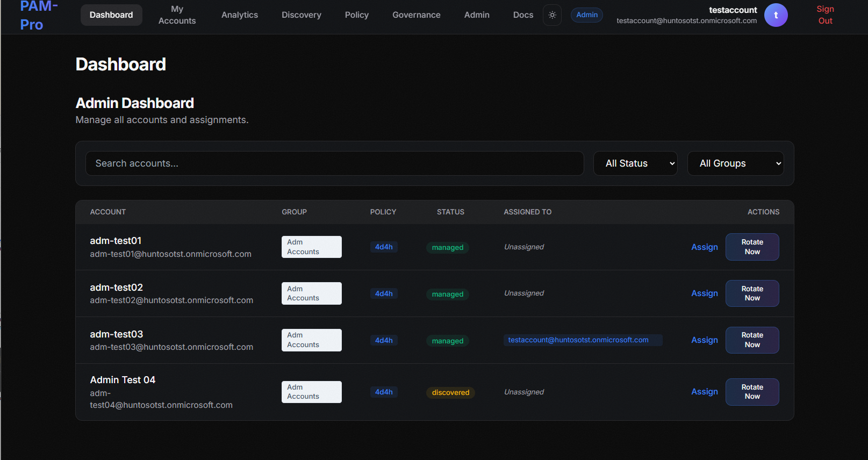868x460 pixels.
Task: Click the POLICY column header
Action: tap(383, 212)
